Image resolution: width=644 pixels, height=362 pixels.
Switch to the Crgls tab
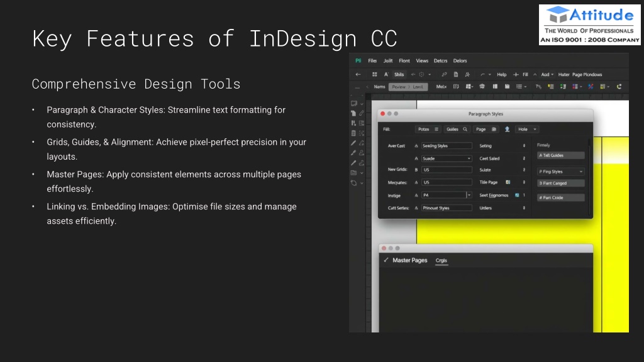[x=441, y=261]
